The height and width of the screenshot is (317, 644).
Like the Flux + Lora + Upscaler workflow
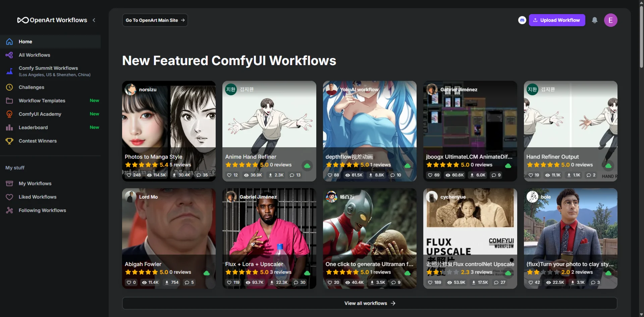[229, 282]
